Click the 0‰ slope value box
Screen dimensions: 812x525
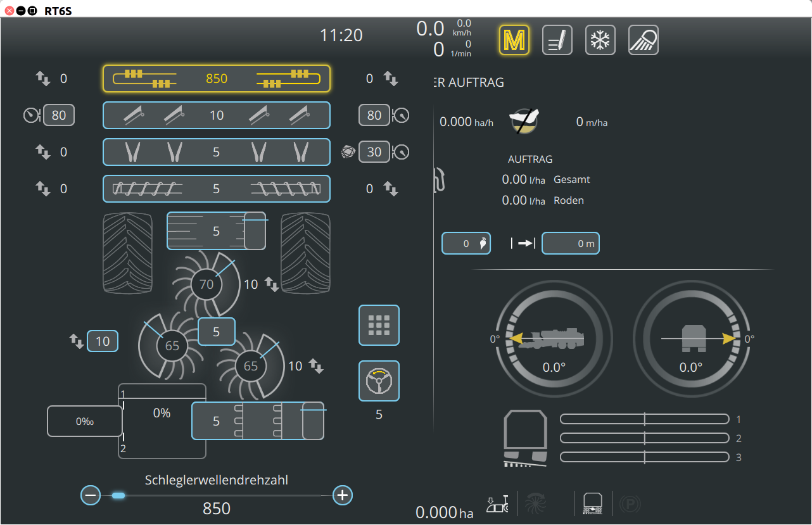(x=85, y=421)
